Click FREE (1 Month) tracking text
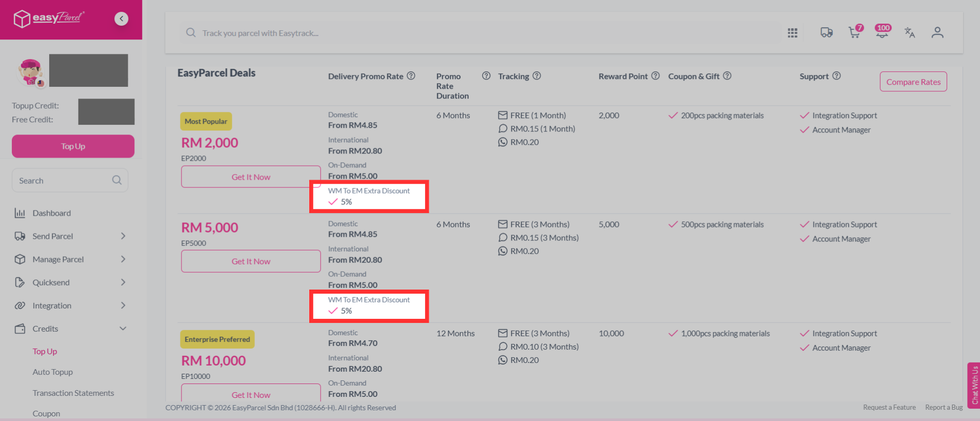The width and height of the screenshot is (980, 421). pos(538,116)
